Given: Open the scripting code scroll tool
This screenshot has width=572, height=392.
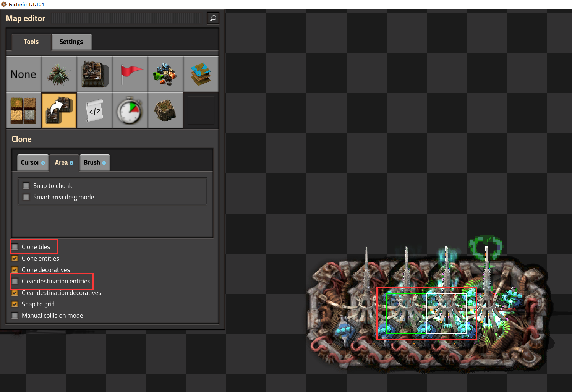Looking at the screenshot, I should [x=94, y=110].
